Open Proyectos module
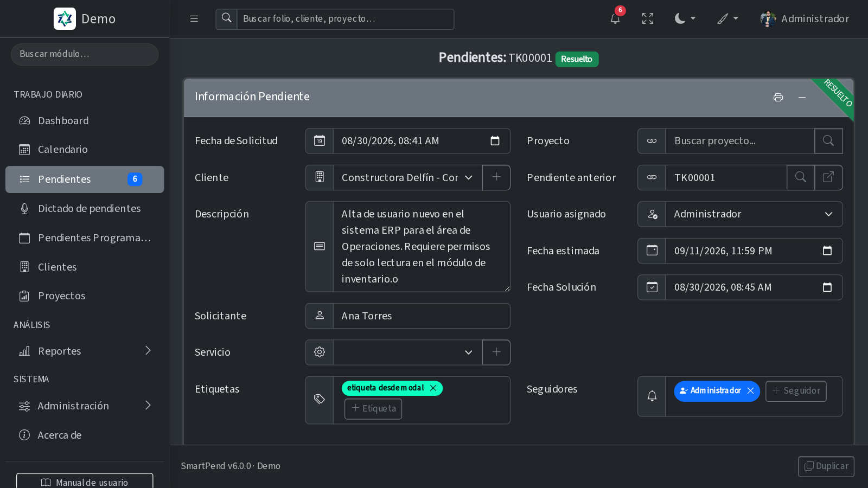Screen dimensions: 868x488 [85, 296]
